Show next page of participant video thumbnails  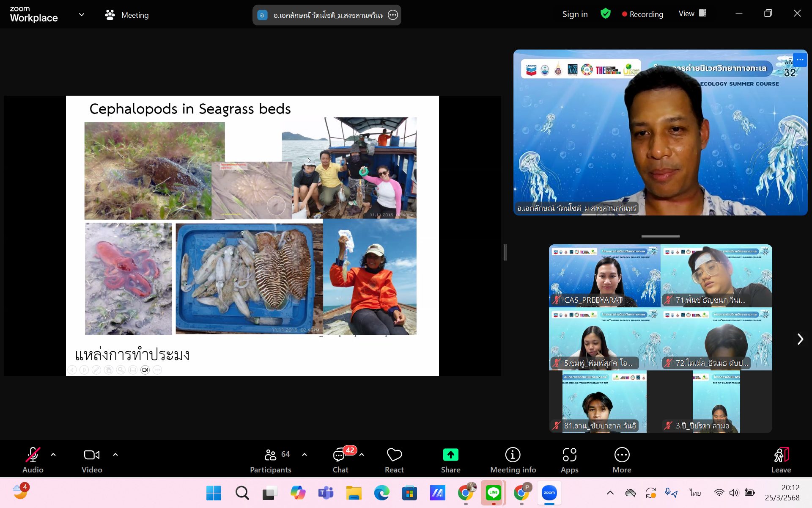coord(800,339)
